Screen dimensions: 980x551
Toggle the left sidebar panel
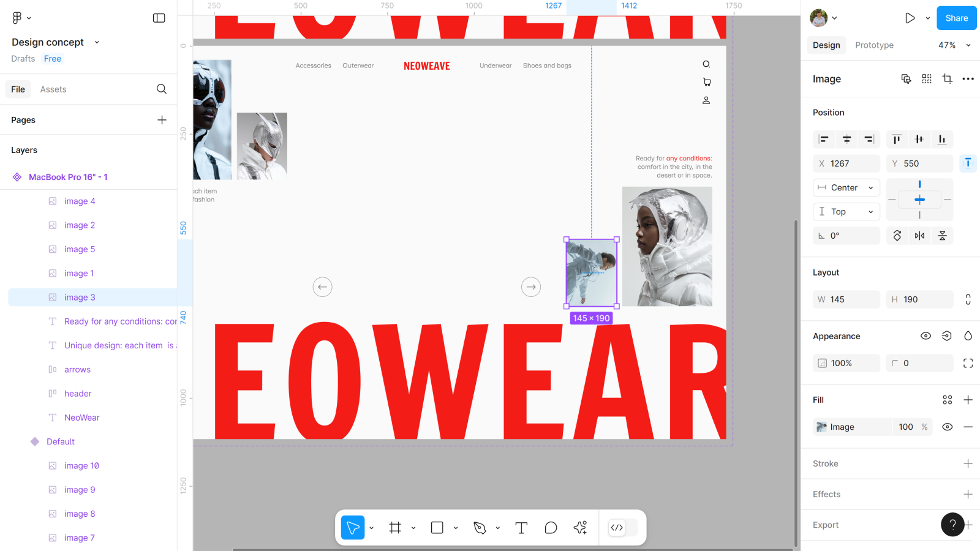(159, 18)
